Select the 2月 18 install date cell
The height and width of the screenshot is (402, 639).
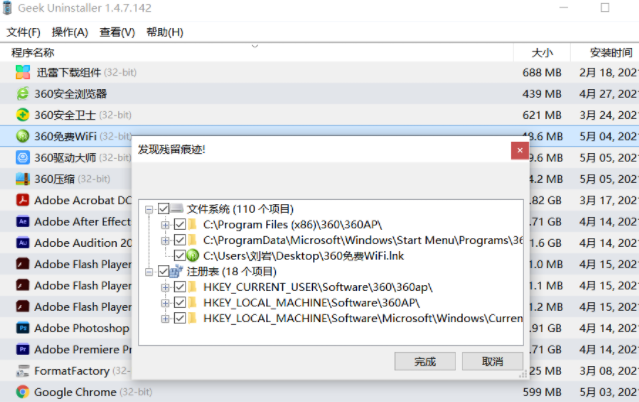point(609,72)
